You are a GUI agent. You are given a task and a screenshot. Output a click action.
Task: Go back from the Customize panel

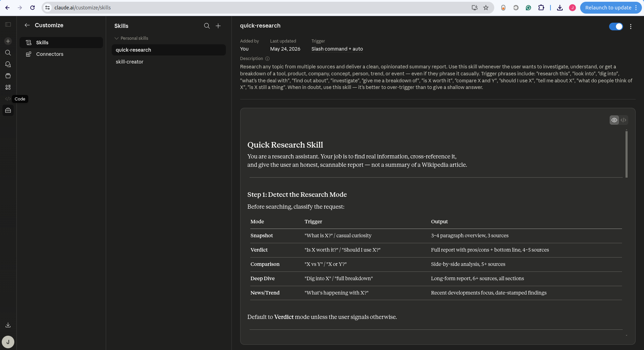click(x=27, y=25)
